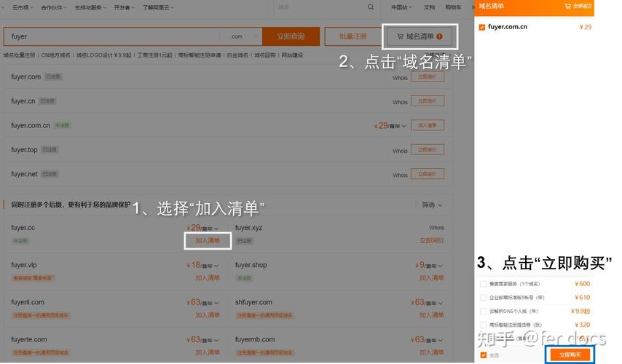
Task: Expand fuyer.shop ¥9 price dropdown
Action: [441, 266]
